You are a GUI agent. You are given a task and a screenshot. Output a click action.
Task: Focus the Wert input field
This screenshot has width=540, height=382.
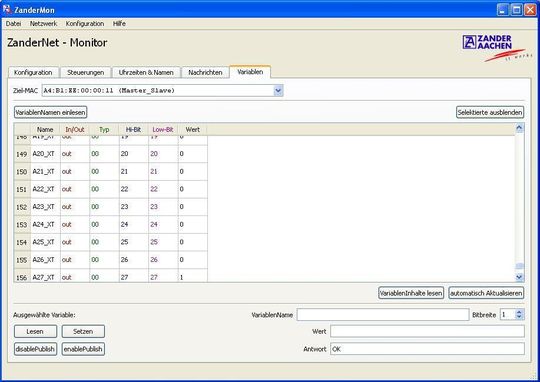pos(427,331)
